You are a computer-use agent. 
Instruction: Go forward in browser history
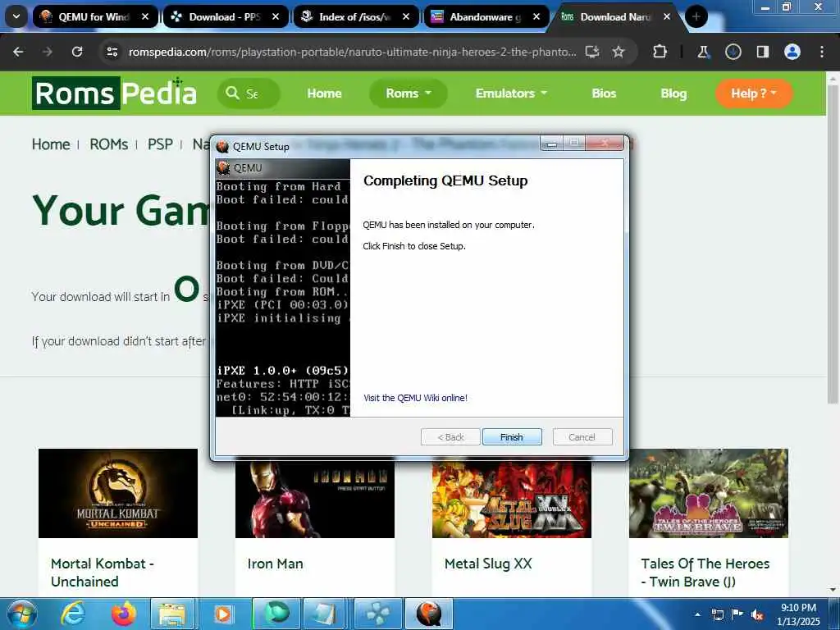(48, 52)
